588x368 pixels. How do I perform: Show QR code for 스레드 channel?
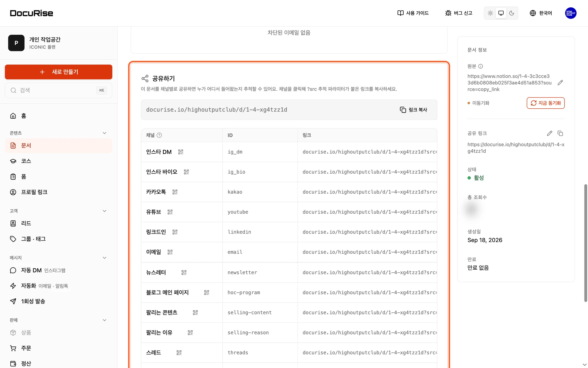coord(179,353)
